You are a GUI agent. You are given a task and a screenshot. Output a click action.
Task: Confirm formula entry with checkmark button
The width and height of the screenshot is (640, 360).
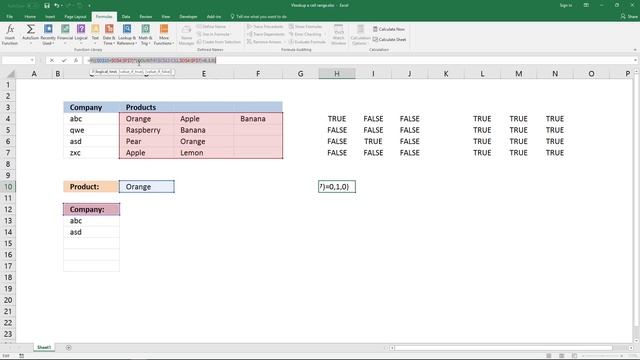click(x=64, y=60)
